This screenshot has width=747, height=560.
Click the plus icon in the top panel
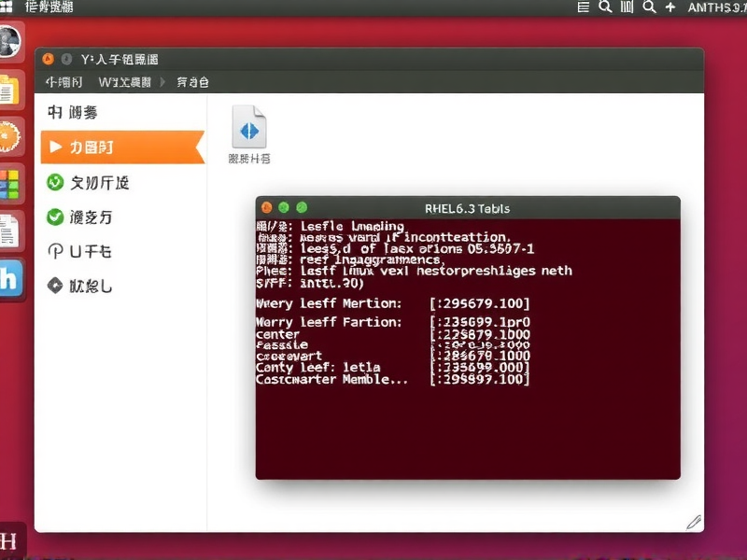tap(670, 7)
